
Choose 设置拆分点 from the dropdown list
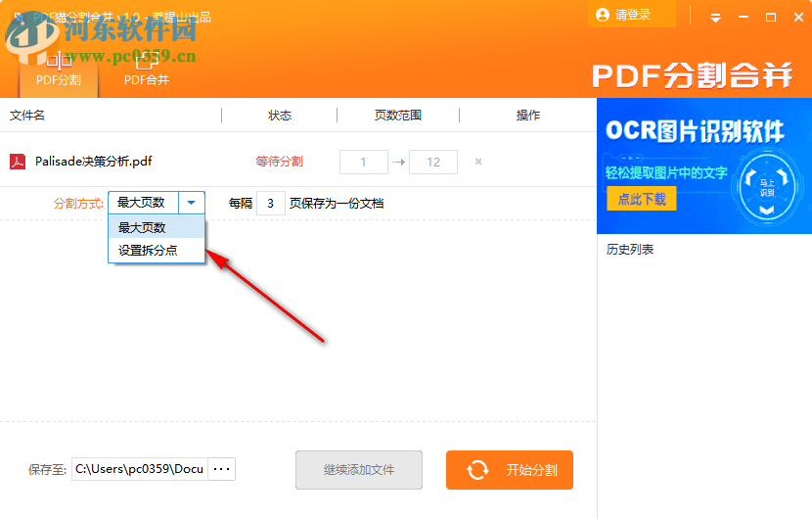[157, 250]
